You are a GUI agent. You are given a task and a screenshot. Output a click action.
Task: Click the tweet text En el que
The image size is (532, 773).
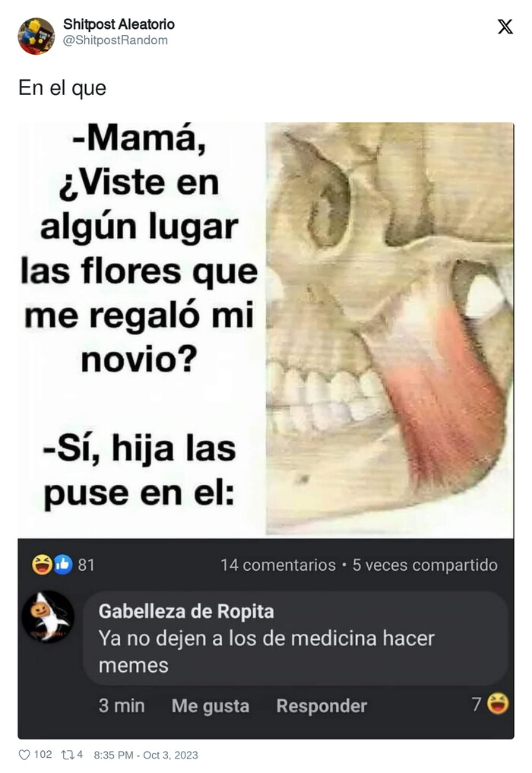pyautogui.click(x=62, y=88)
